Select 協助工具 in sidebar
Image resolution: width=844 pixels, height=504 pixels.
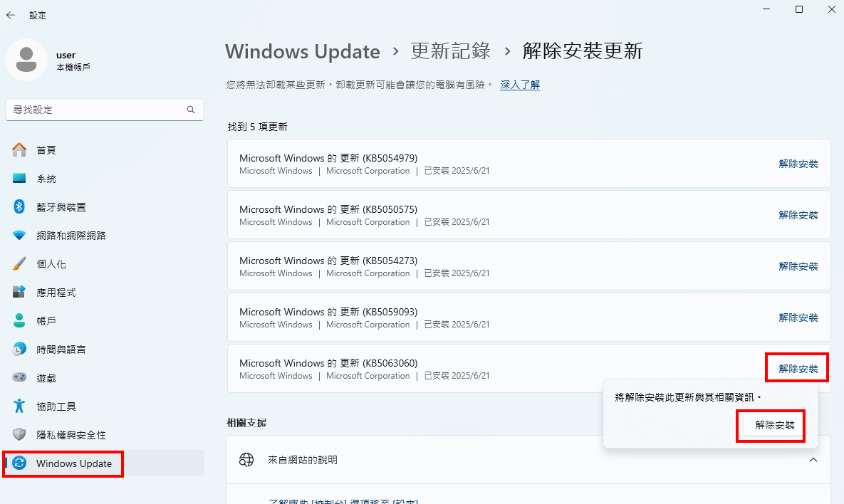(x=105, y=406)
